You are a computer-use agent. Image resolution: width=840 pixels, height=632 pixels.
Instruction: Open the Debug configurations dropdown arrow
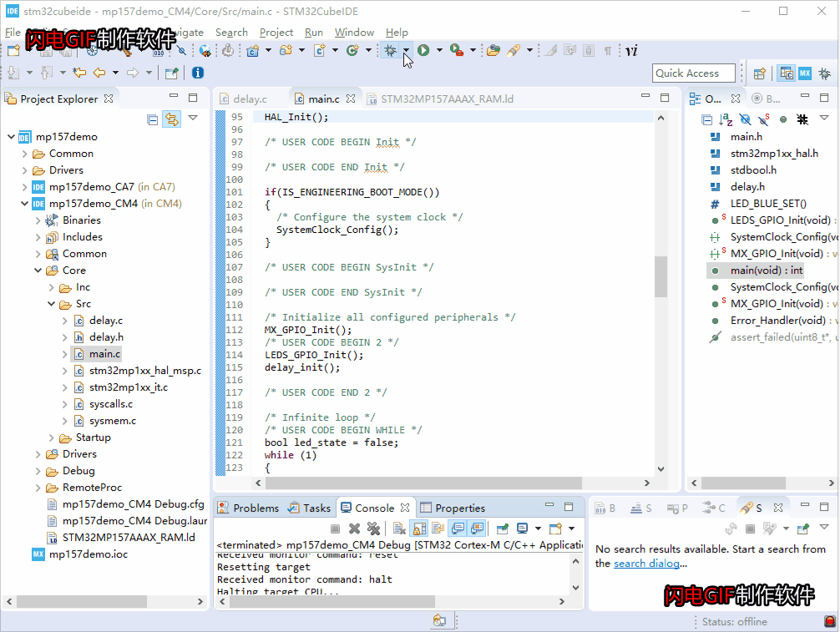pos(407,50)
